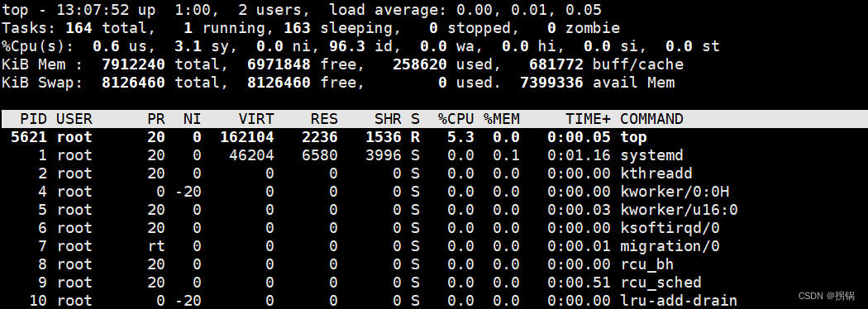Click the 258620 used memory value
This screenshot has width=868, height=309.
point(420,64)
